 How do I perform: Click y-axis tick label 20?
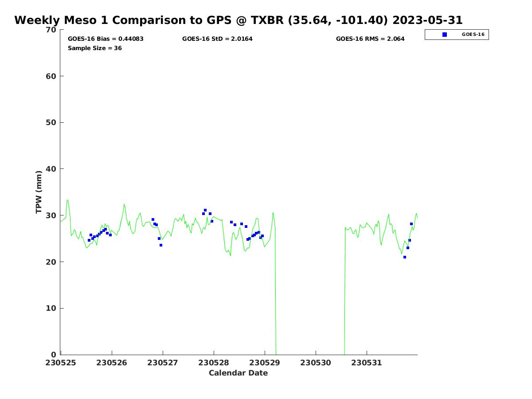click(x=51, y=262)
